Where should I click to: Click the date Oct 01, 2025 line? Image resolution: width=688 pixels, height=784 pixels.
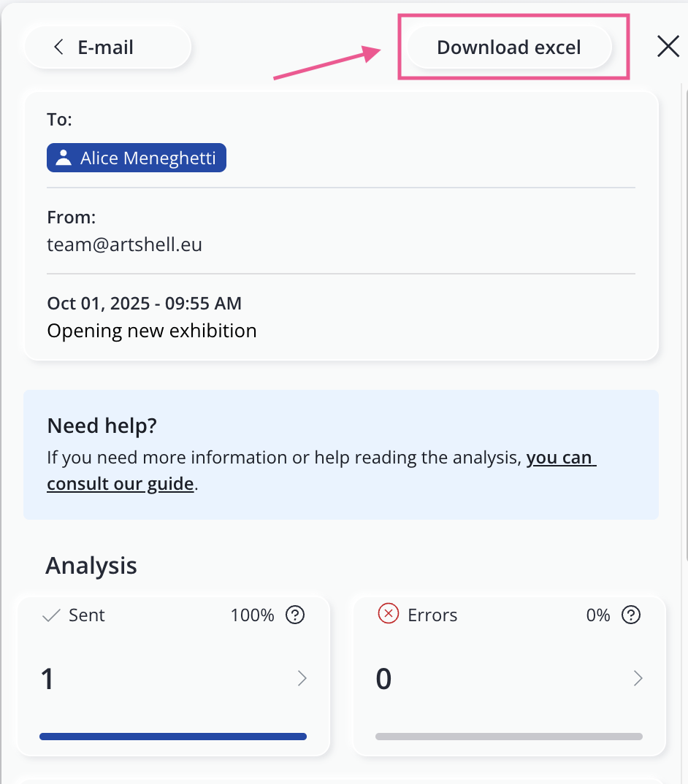pos(144,303)
